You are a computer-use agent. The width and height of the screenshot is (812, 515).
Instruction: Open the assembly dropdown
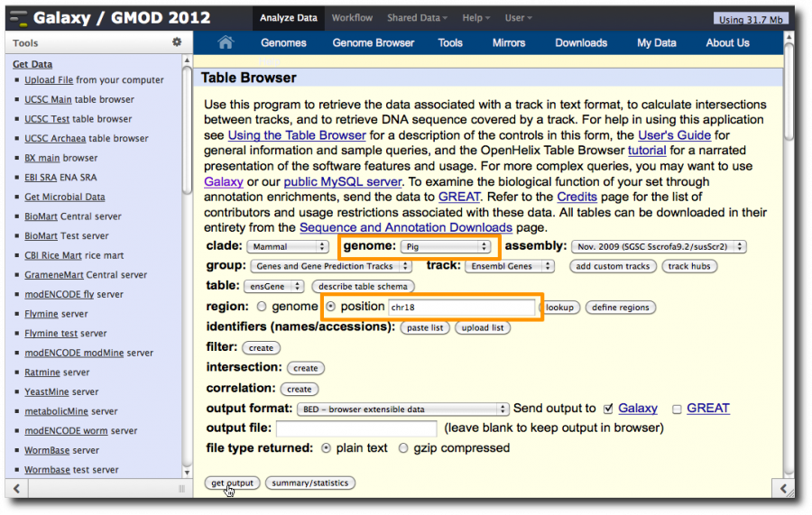pos(659,247)
